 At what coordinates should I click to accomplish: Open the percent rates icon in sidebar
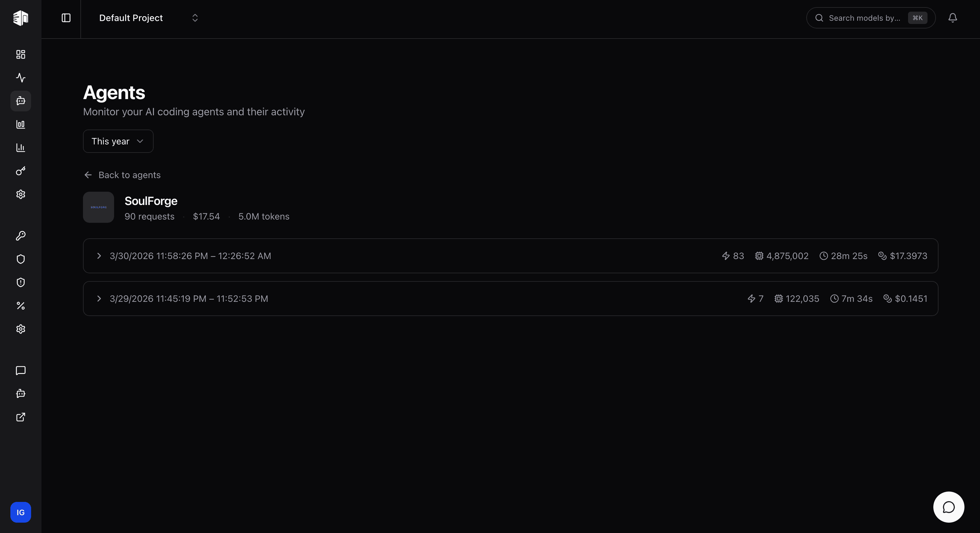point(20,306)
